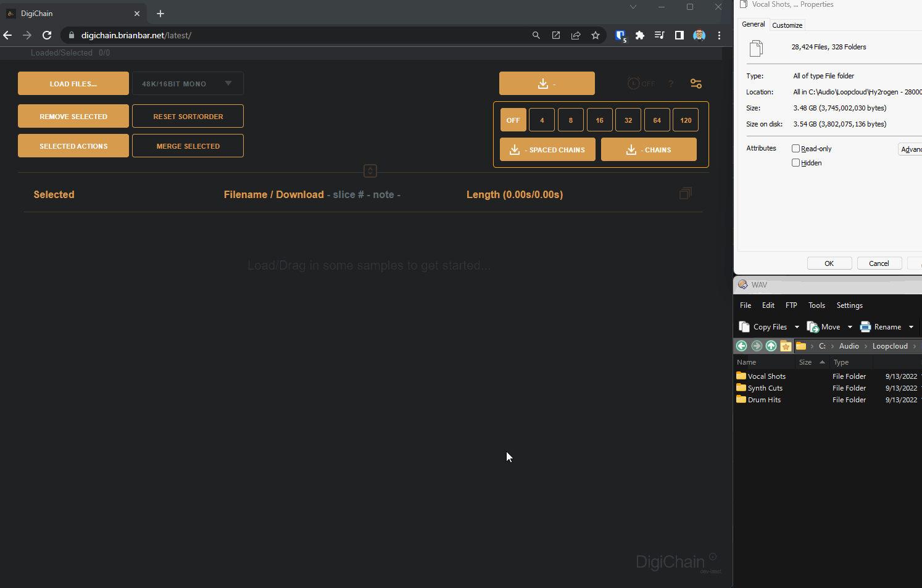The height and width of the screenshot is (588, 922).
Task: Click the download all files icon button
Action: [547, 83]
